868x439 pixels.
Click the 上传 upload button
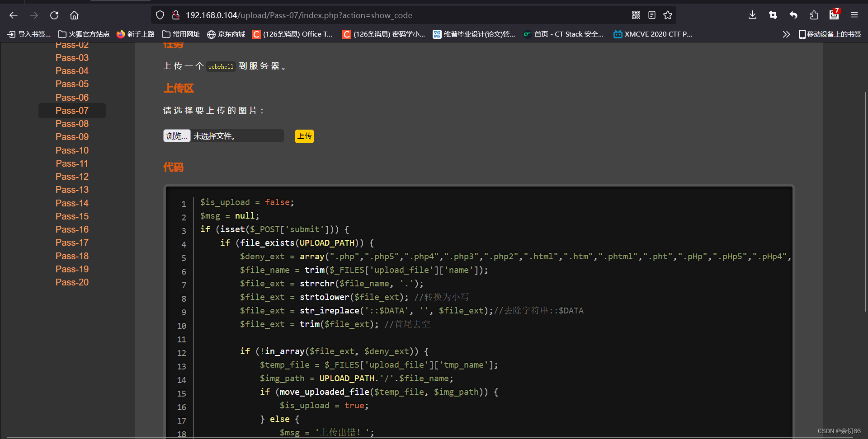(x=304, y=136)
